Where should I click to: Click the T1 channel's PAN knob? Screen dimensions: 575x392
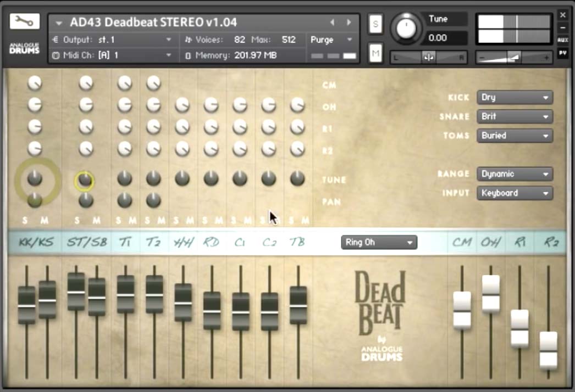click(x=125, y=200)
